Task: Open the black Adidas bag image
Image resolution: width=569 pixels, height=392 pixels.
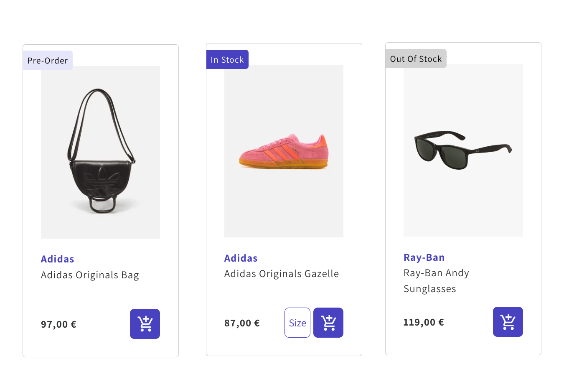Action: 100,153
